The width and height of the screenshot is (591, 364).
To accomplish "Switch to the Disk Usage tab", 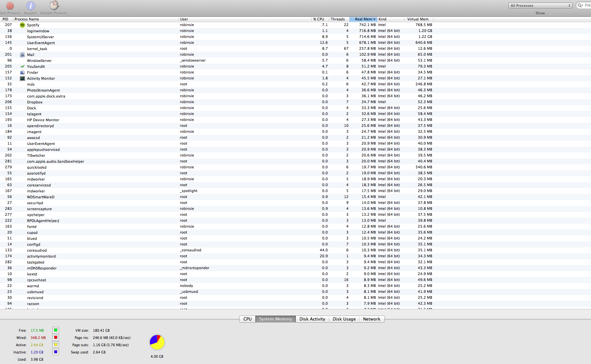I will [344, 319].
